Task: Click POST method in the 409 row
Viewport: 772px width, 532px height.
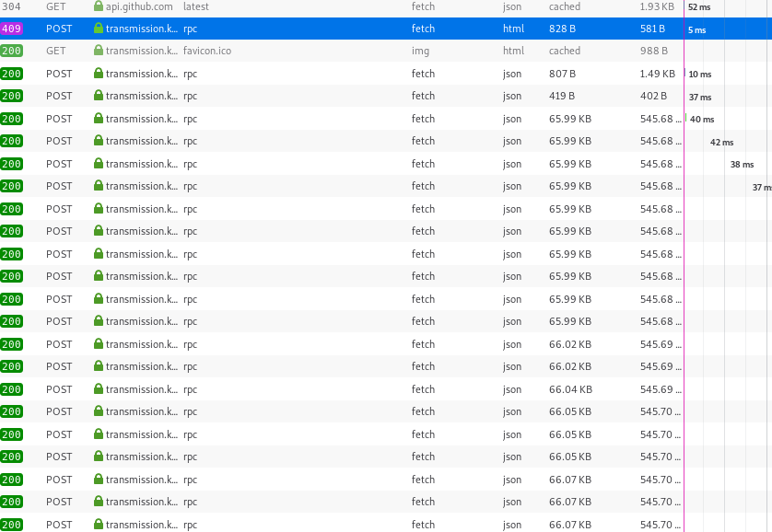Action: [x=59, y=29]
